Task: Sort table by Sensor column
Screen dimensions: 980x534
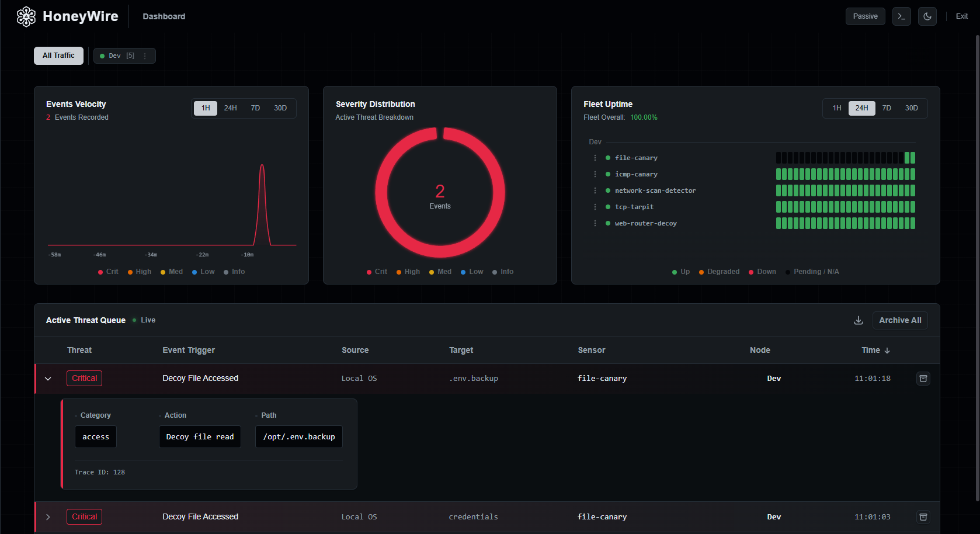Action: (592, 351)
